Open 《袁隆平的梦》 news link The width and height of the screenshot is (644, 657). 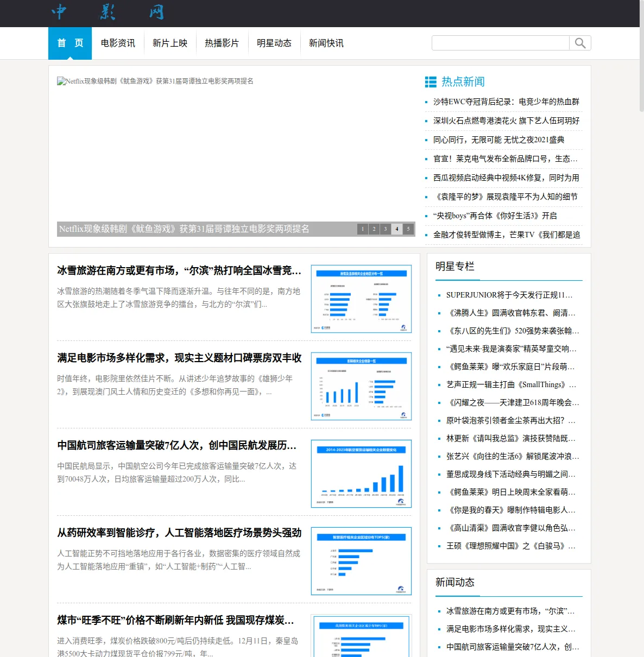point(506,197)
